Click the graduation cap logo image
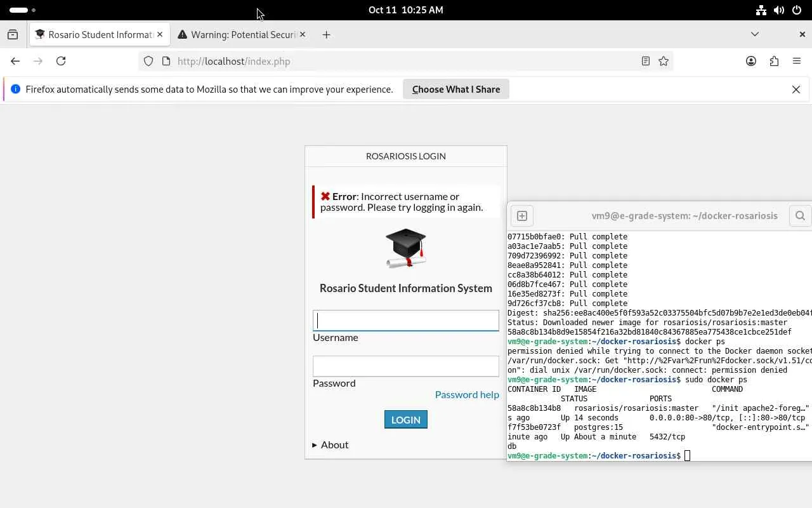812x508 pixels. click(x=406, y=248)
